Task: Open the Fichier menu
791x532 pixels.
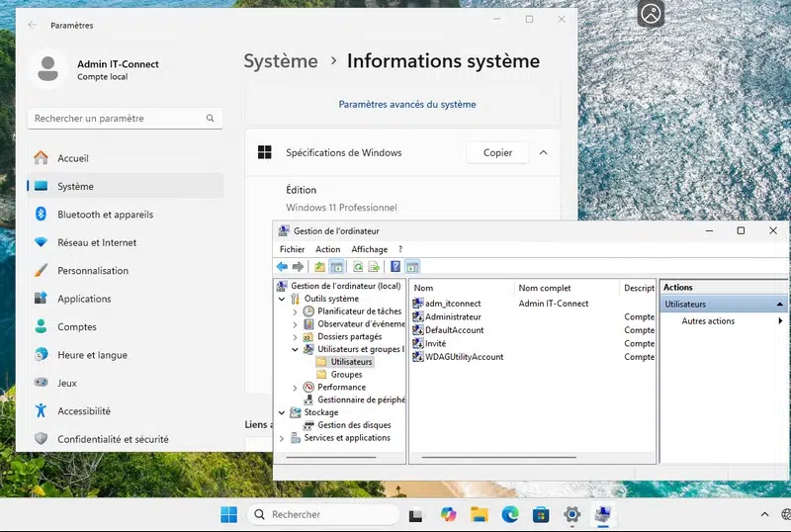Action: (x=292, y=249)
